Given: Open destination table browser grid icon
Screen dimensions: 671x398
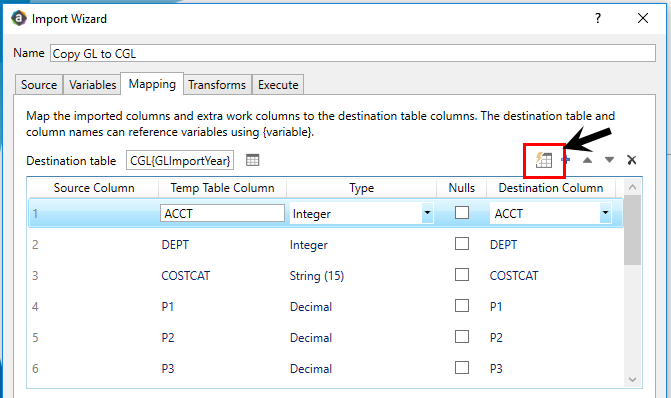Looking at the screenshot, I should 252,160.
